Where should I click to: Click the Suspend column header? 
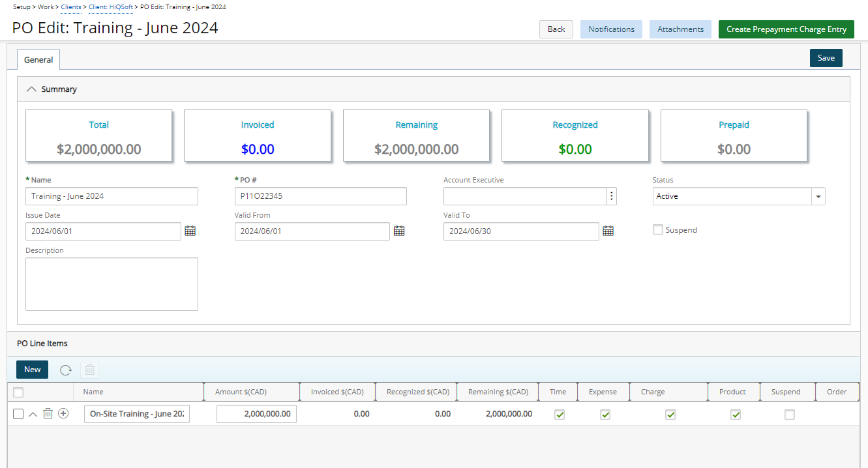coord(786,392)
